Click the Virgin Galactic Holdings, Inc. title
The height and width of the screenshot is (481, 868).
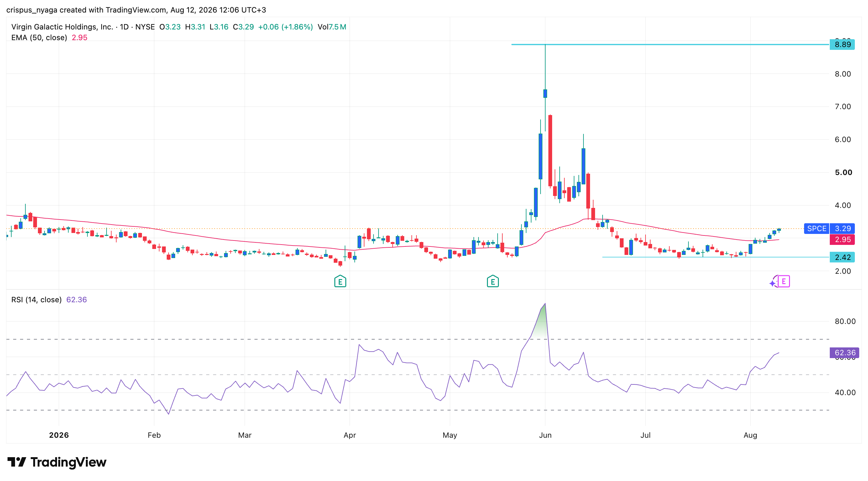click(x=62, y=27)
